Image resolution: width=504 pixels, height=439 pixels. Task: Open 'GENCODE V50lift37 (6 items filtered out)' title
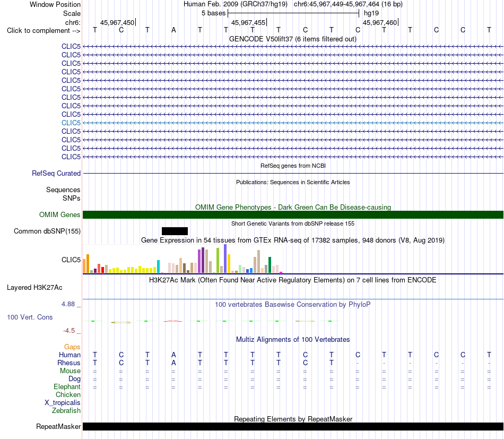coord(293,39)
